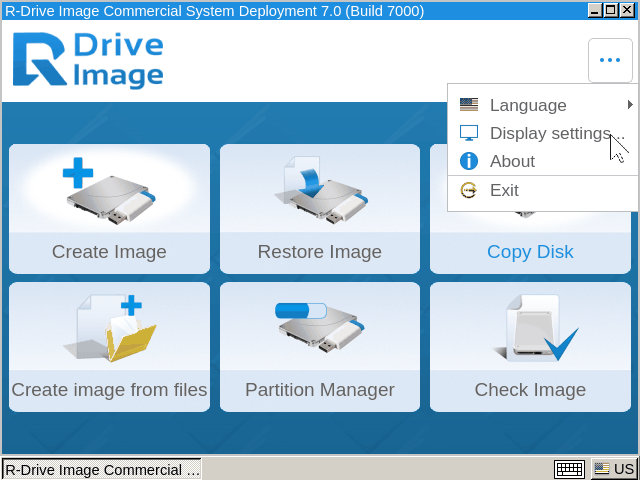Click the blue info icon beside About
640x480 pixels.
[x=469, y=161]
